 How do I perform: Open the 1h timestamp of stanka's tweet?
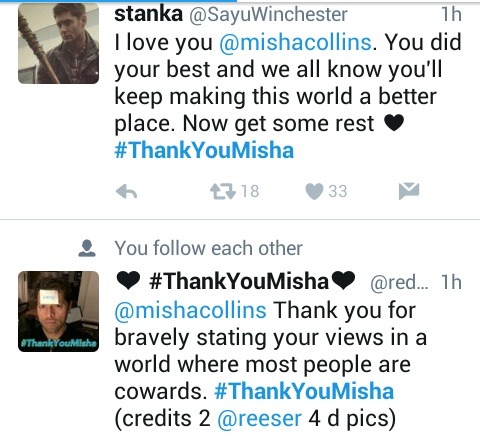[451, 14]
